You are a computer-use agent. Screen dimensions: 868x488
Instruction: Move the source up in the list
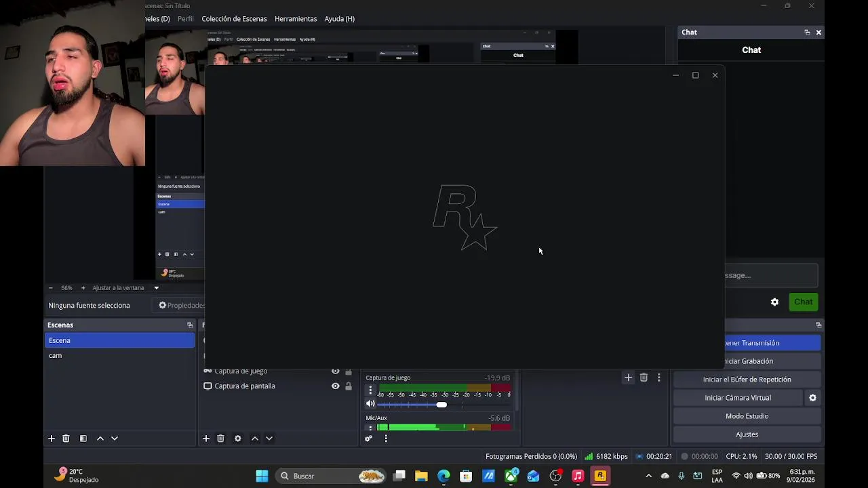(x=255, y=439)
